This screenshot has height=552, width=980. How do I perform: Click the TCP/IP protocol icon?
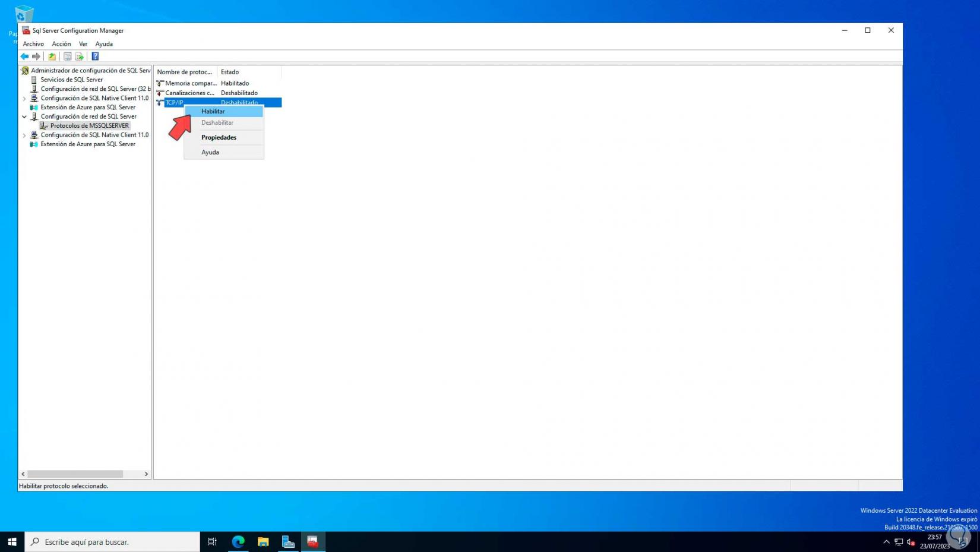pyautogui.click(x=160, y=102)
